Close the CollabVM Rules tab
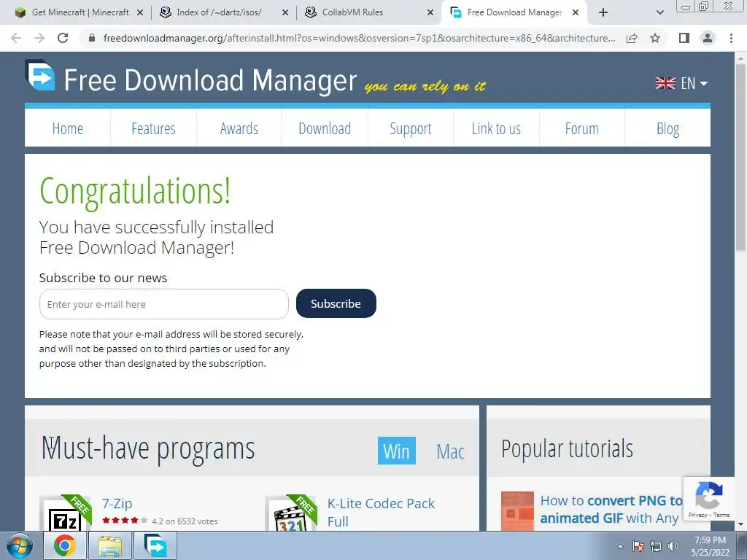The image size is (747, 560). point(430,13)
